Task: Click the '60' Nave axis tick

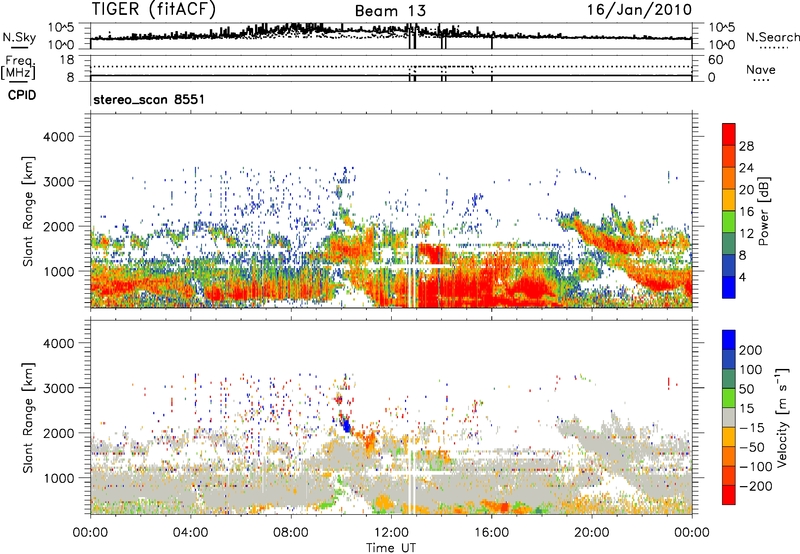Action: click(715, 60)
